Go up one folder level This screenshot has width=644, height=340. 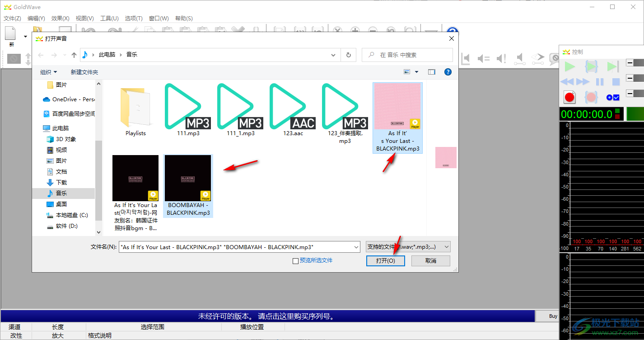tap(74, 55)
